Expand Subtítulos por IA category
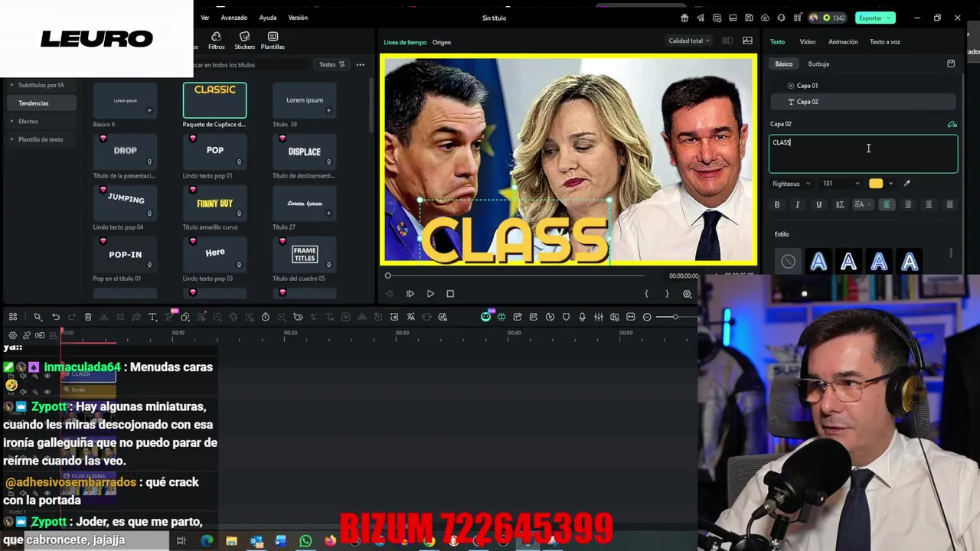 click(x=42, y=85)
